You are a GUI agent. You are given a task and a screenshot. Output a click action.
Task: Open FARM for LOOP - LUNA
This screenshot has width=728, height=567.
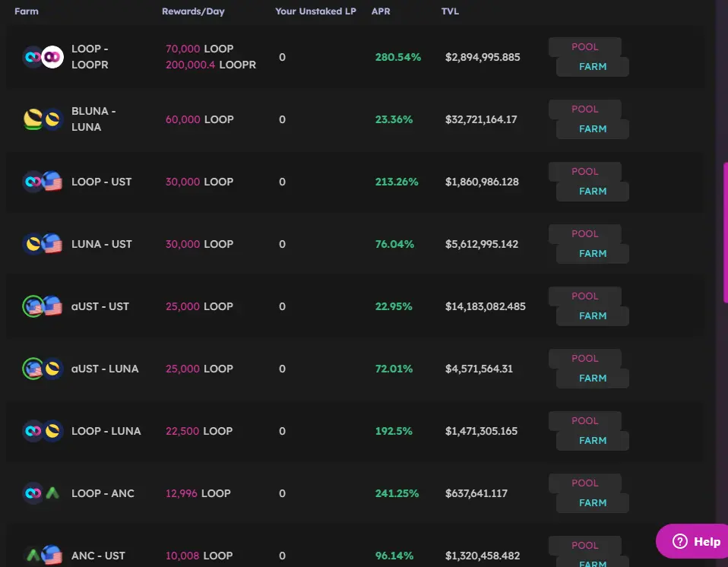point(593,441)
